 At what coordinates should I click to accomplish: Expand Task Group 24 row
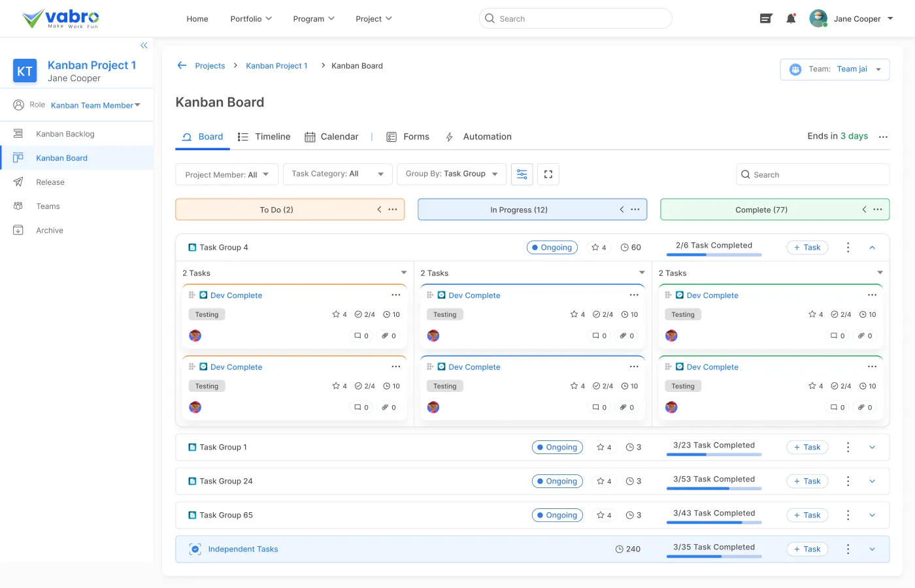click(872, 482)
